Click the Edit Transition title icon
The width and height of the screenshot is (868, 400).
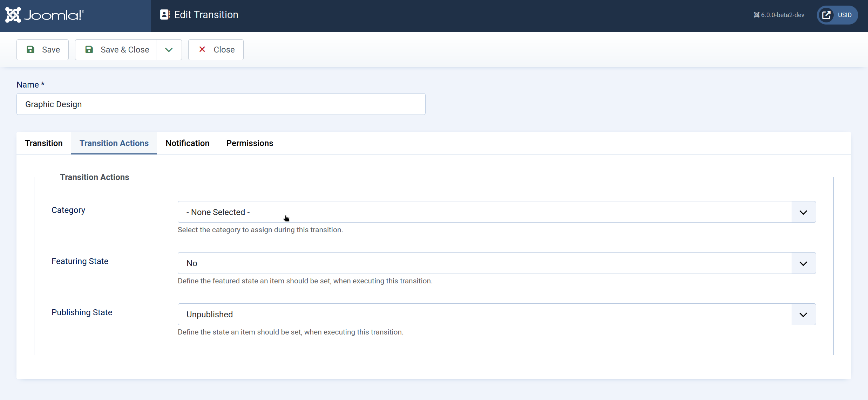(164, 15)
